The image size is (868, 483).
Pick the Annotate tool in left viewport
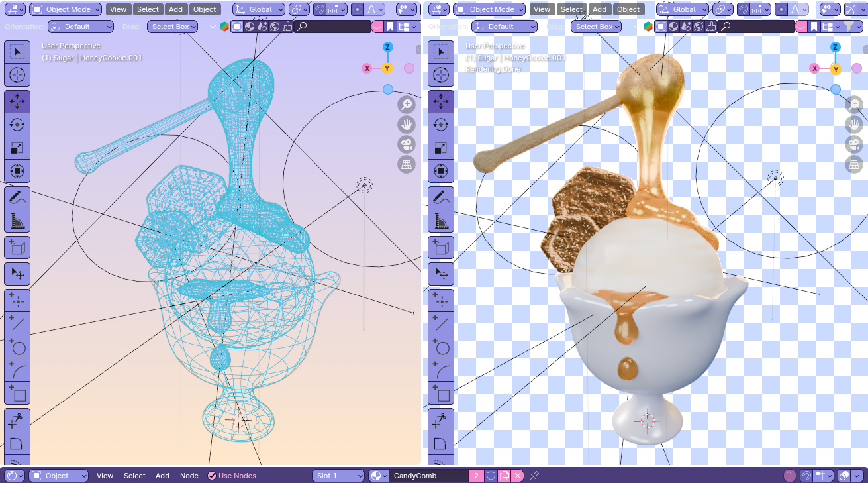tap(17, 197)
